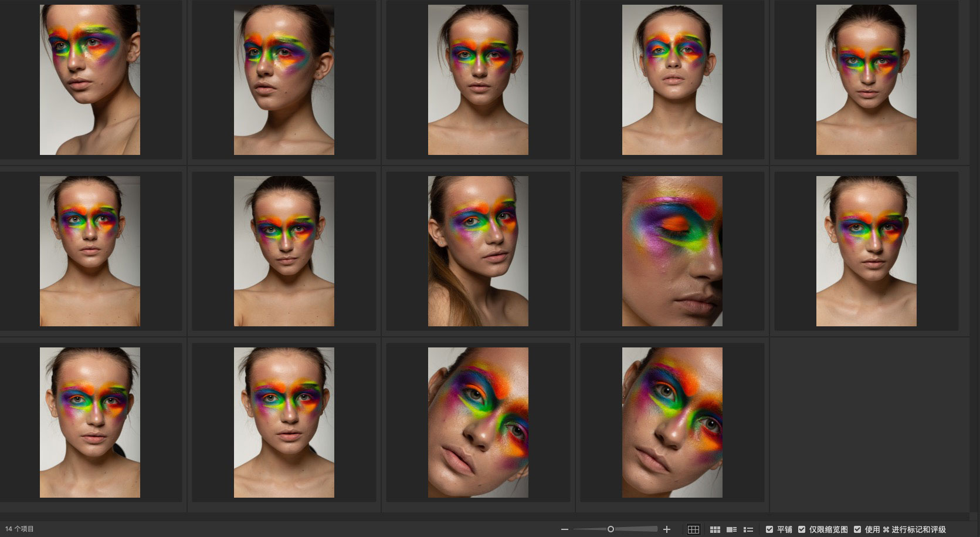The image size is (980, 537).
Task: Switch to details view layout
Action: (x=731, y=529)
